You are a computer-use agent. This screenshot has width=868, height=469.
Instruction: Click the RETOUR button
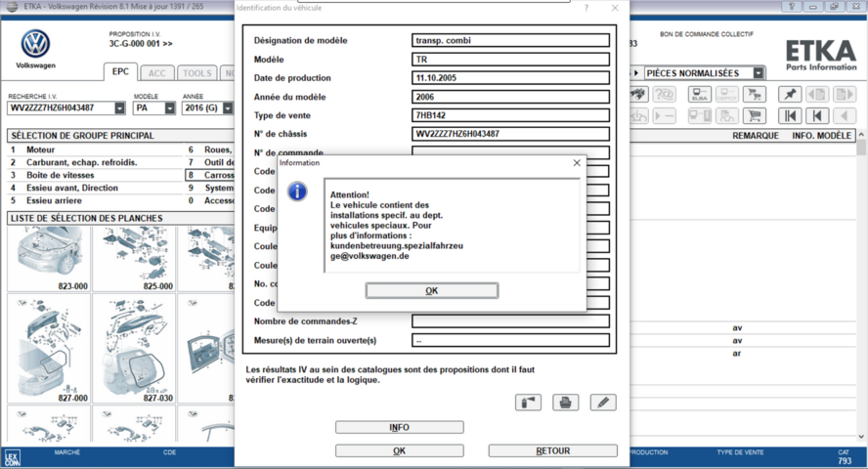tap(552, 450)
